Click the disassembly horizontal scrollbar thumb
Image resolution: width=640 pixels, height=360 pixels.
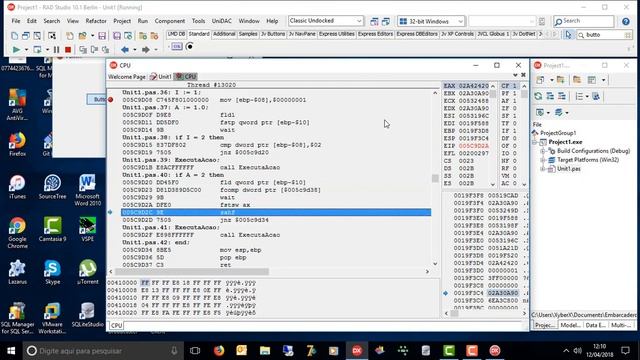tap(191, 271)
